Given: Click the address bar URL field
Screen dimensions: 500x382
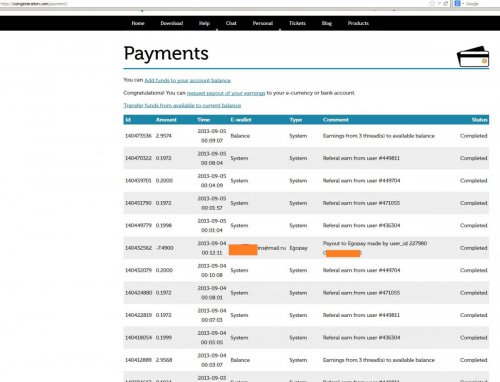Looking at the screenshot, I should pyautogui.click(x=213, y=4).
